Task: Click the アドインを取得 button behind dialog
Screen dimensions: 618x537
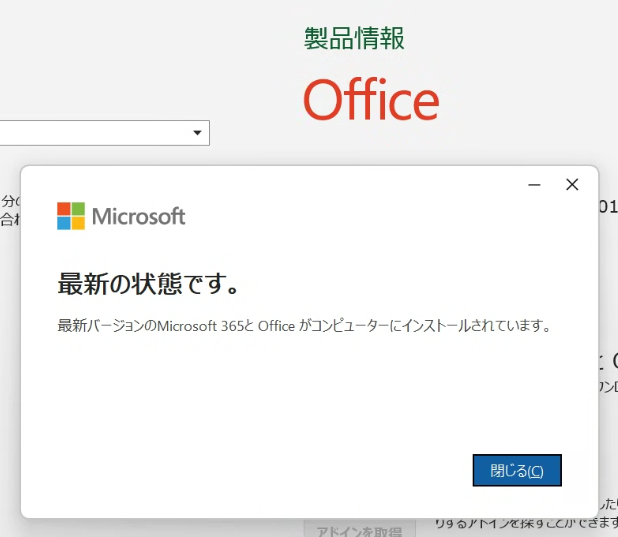Action: pyautogui.click(x=359, y=530)
